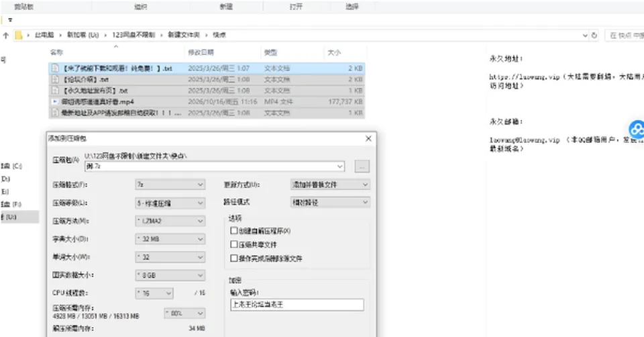Open the word size 32 dropdown

(170, 257)
